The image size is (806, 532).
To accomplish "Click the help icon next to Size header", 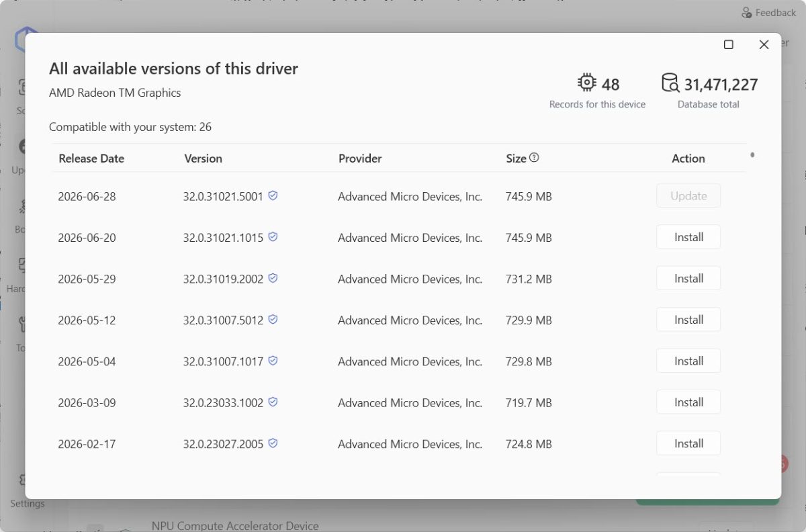I will [534, 158].
